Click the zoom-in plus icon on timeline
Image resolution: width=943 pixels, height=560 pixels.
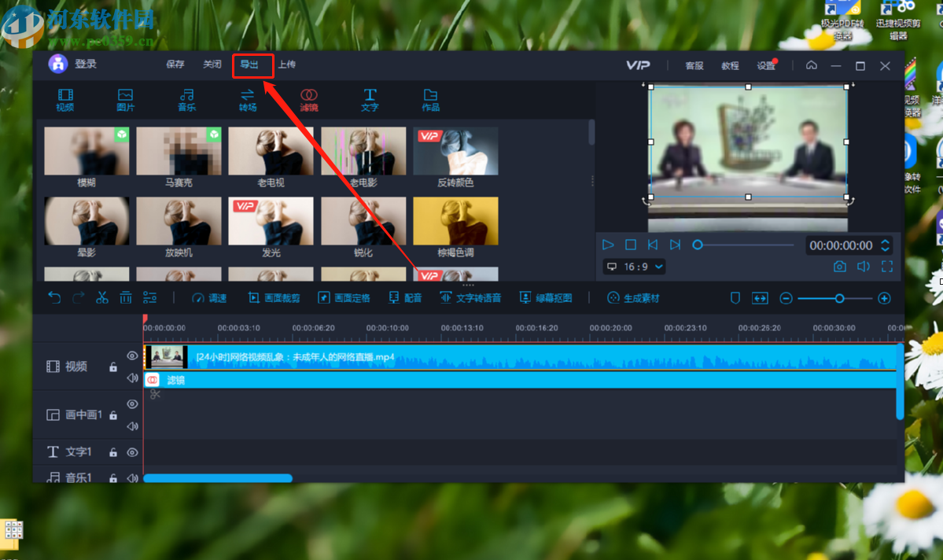(884, 298)
